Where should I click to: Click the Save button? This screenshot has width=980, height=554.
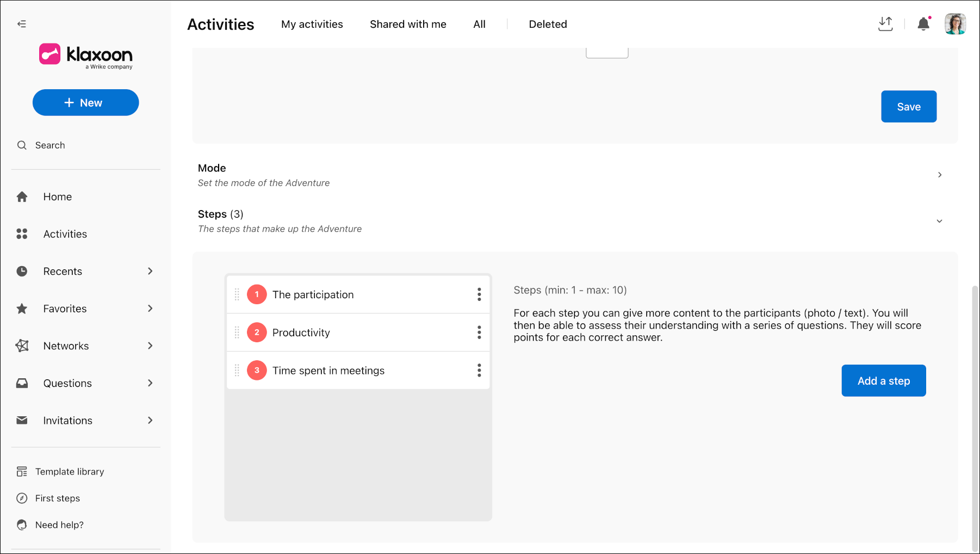pos(909,107)
